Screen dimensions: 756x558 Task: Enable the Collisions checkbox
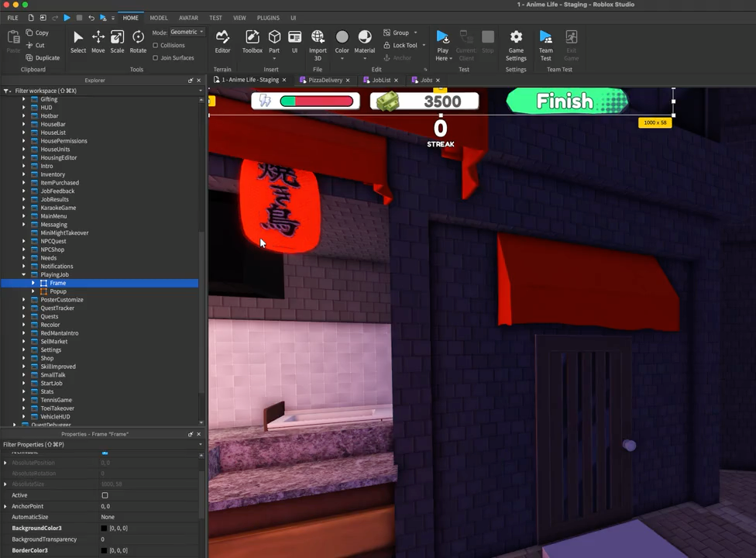[156, 45]
